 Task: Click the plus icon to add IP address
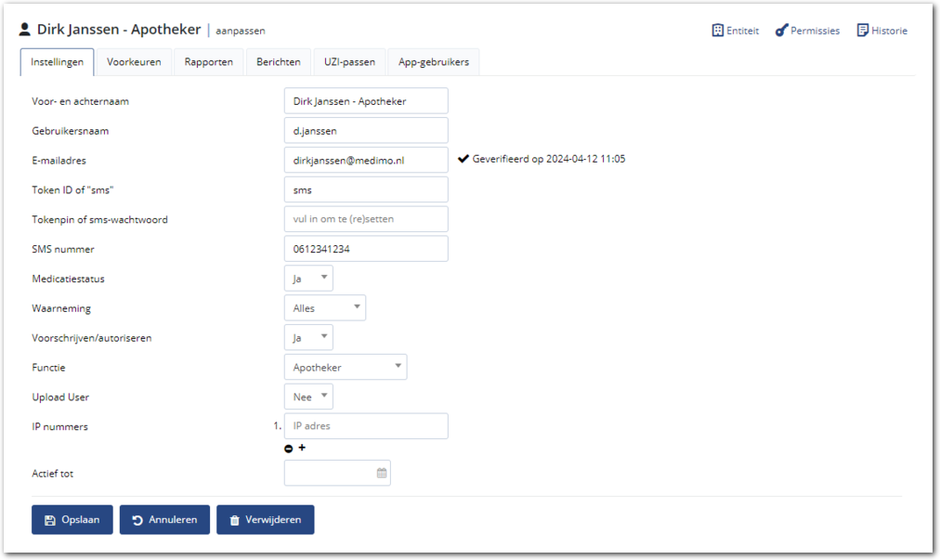[x=302, y=448]
